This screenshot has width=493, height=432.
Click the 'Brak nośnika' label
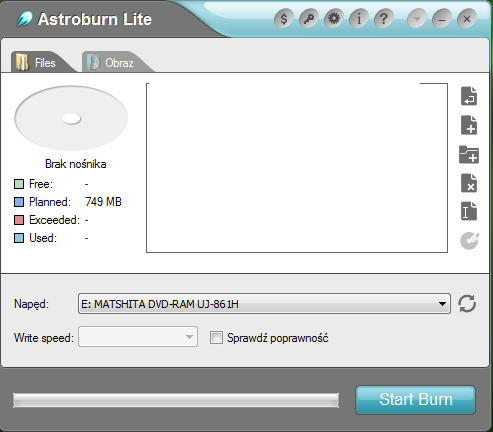(x=76, y=164)
